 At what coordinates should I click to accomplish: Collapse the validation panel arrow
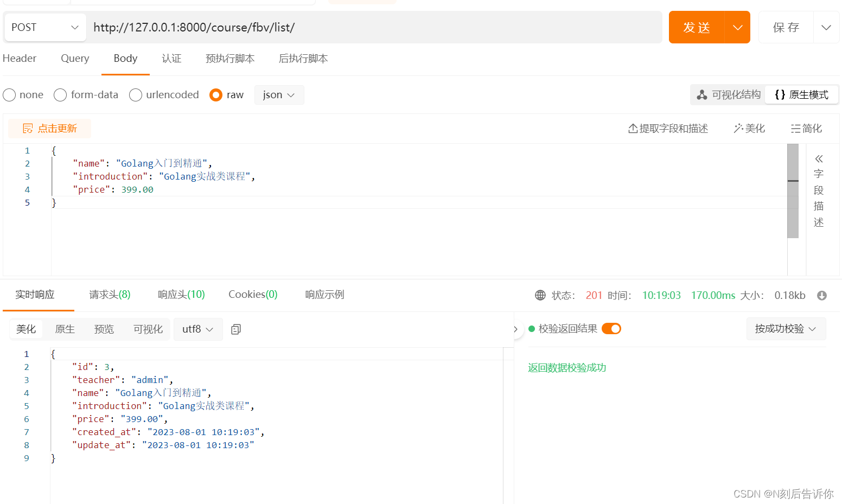click(515, 329)
